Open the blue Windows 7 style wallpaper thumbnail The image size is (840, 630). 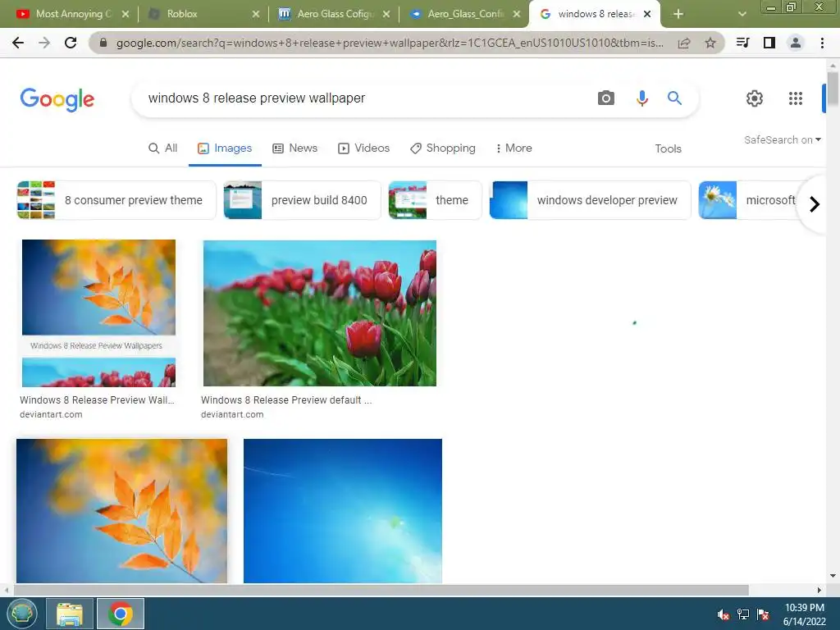point(343,511)
